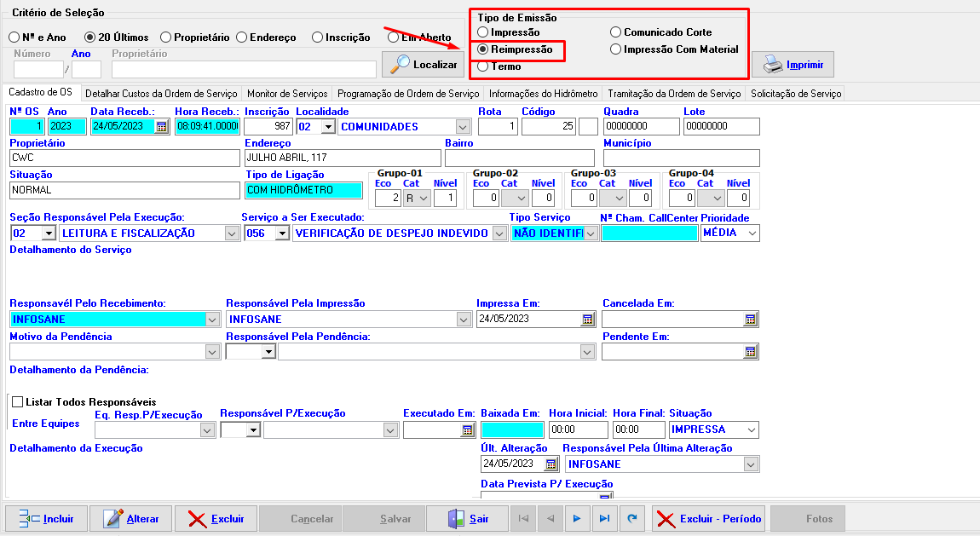980x536 pixels.
Task: Open the Situação dropdown showing IMPRESSA
Action: click(x=750, y=430)
